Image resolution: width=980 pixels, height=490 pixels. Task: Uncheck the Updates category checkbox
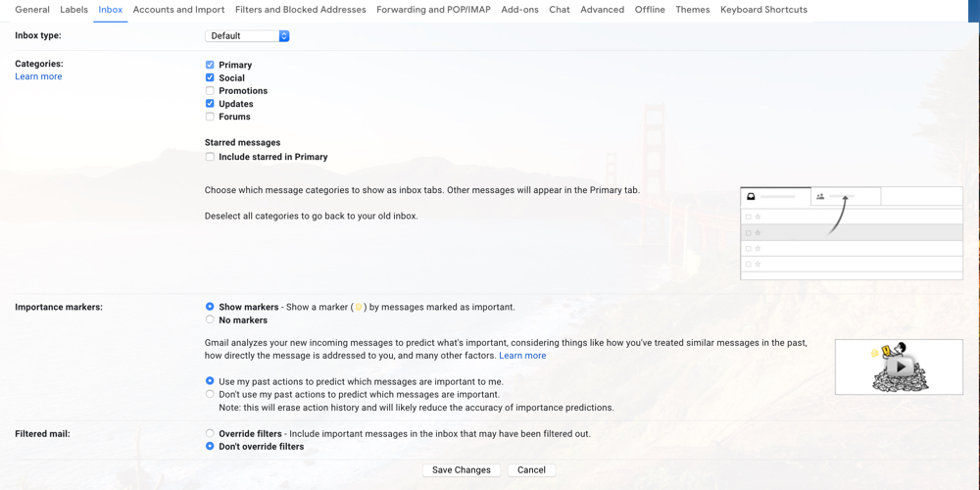210,104
